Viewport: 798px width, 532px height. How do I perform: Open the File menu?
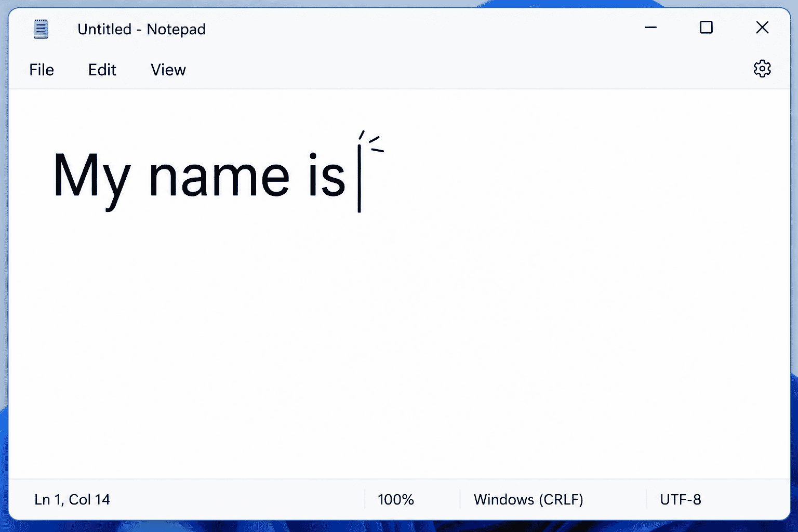pyautogui.click(x=42, y=70)
